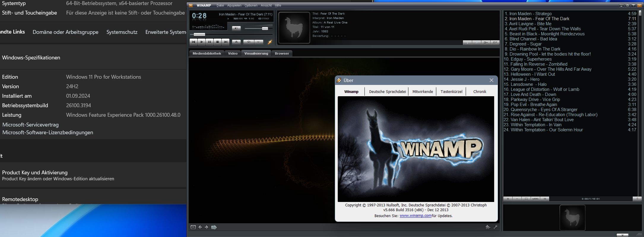644x237 pixels.
Task: Open the Ansicht menu
Action: pos(266,5)
